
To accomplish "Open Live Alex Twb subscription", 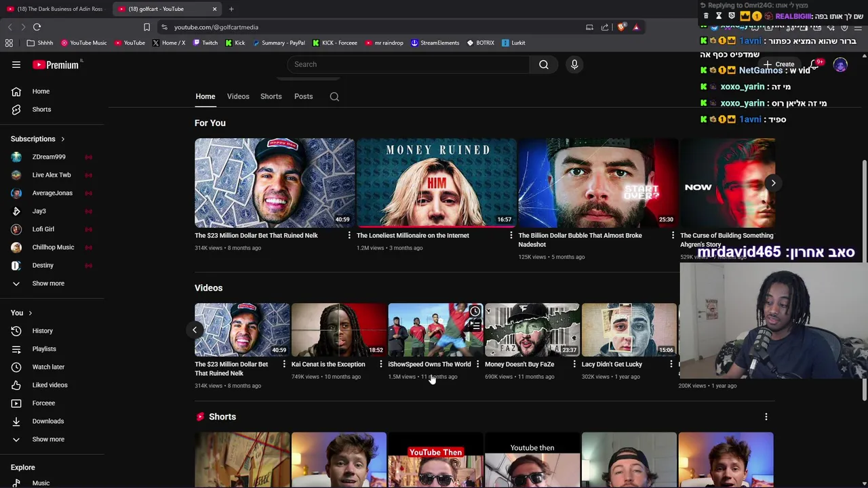I will (x=53, y=175).
